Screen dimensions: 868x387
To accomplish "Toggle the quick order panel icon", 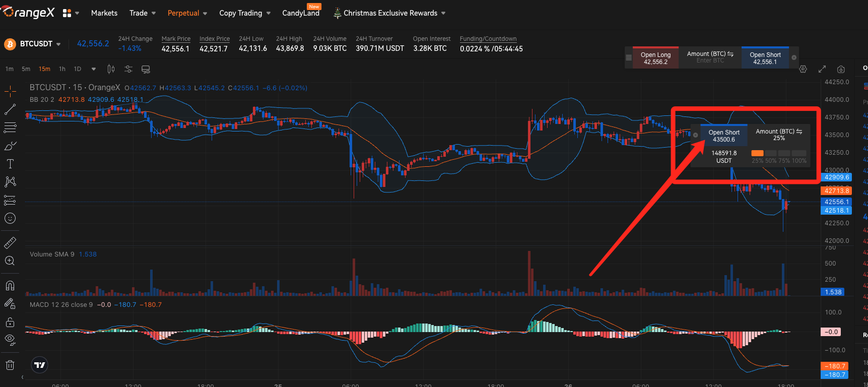I will [146, 69].
